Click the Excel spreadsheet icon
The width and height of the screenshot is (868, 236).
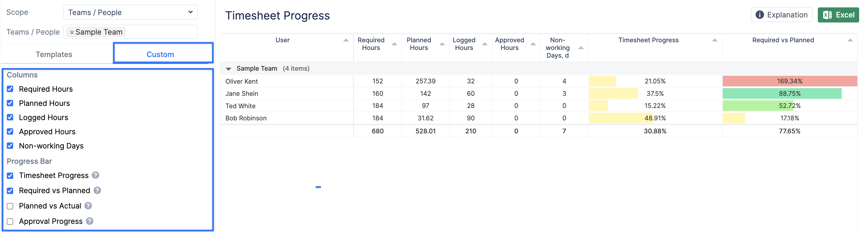pyautogui.click(x=827, y=15)
